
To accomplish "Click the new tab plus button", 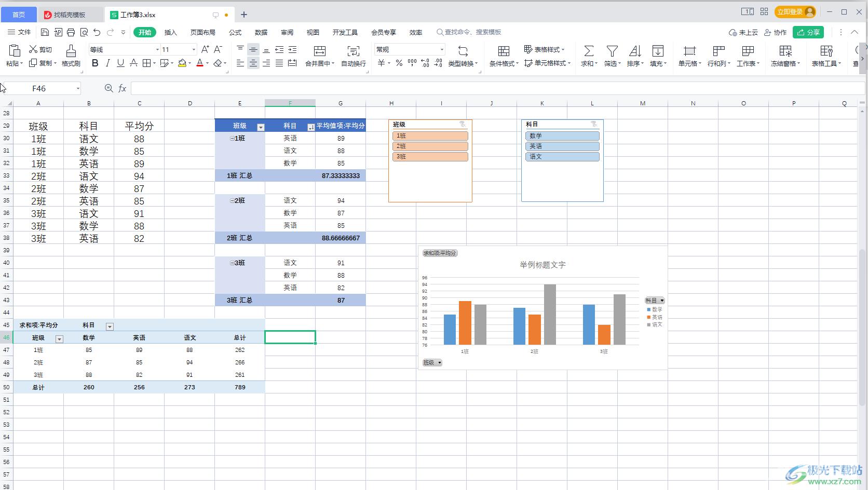I will [x=244, y=15].
